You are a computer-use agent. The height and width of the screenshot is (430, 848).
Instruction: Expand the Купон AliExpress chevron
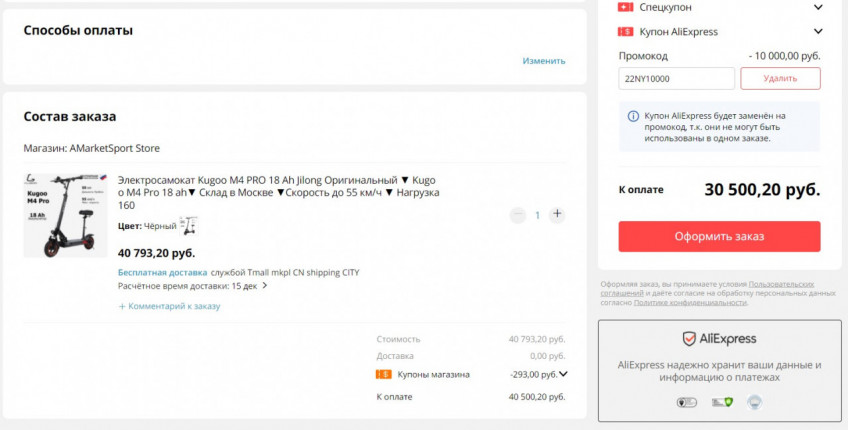pyautogui.click(x=818, y=32)
